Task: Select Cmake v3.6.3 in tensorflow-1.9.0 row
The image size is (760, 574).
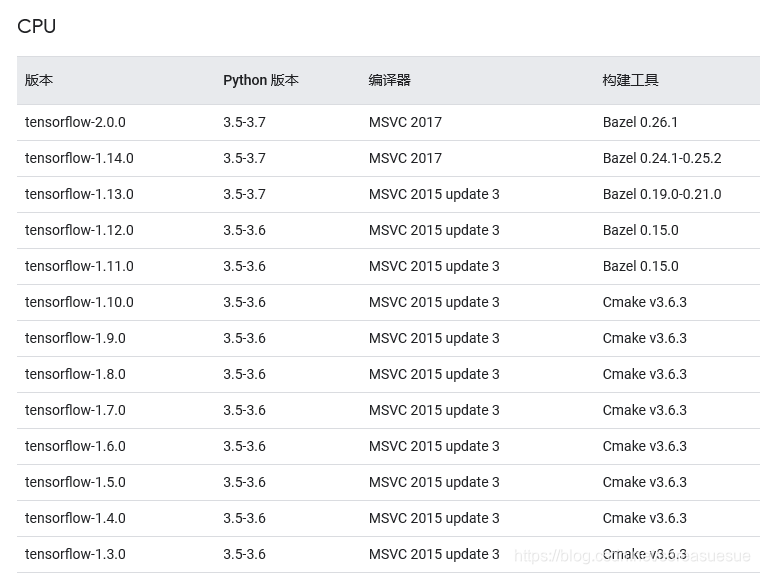Action: point(645,338)
